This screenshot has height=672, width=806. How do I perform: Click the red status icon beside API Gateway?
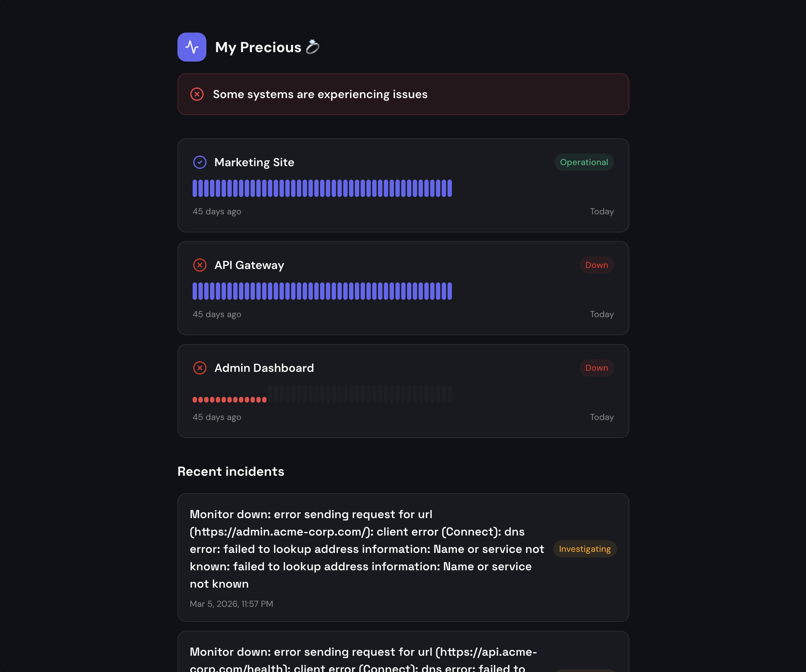(x=200, y=265)
